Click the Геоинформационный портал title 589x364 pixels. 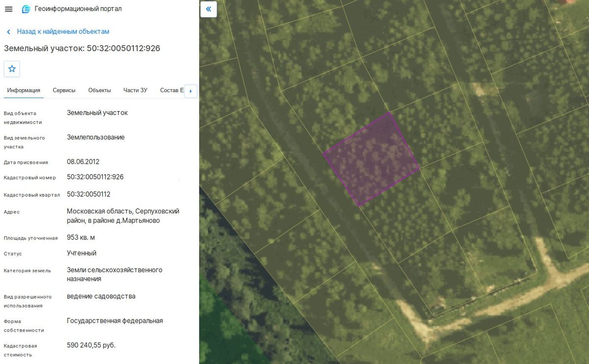[78, 9]
